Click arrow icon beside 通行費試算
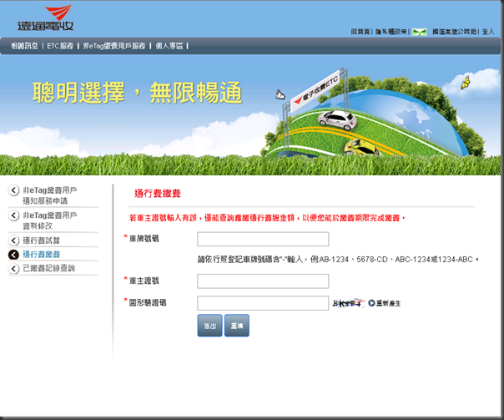 (x=13, y=240)
